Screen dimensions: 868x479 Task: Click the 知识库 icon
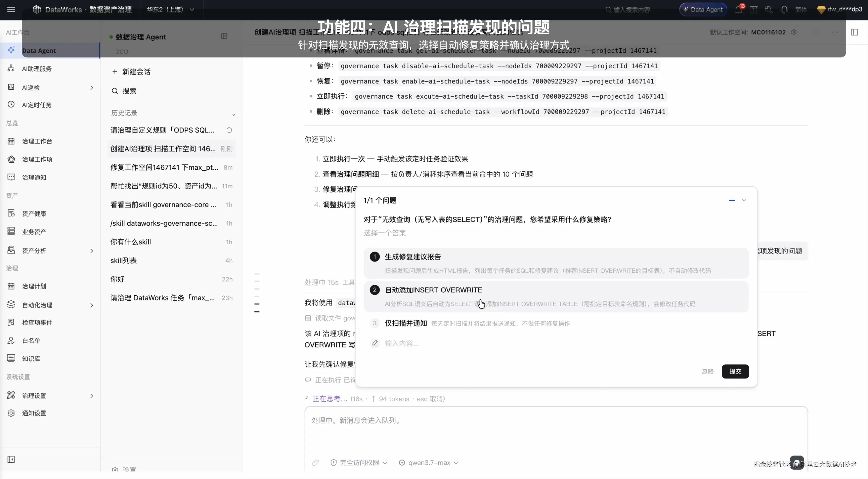[x=11, y=358]
